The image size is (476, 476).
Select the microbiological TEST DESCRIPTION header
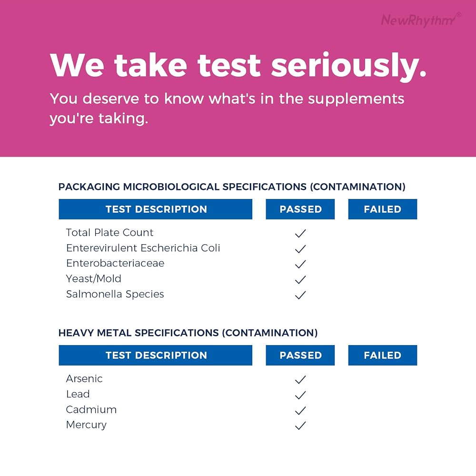(x=156, y=209)
